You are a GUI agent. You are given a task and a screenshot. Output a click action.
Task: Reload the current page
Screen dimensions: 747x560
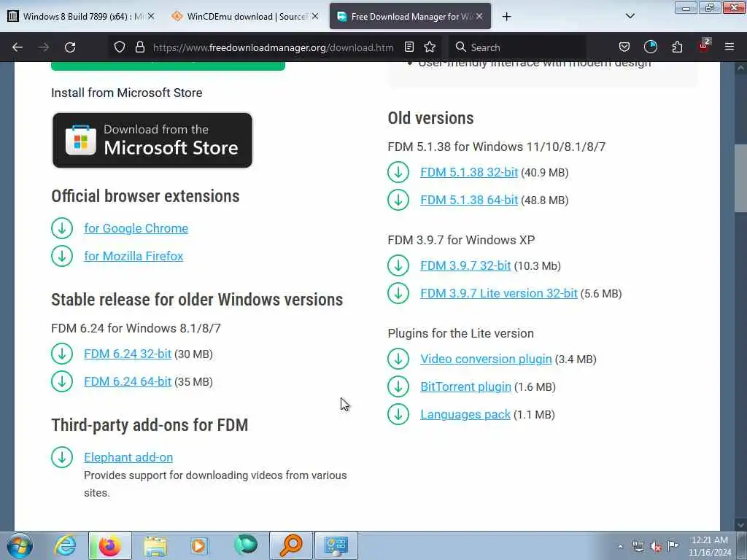pos(70,47)
